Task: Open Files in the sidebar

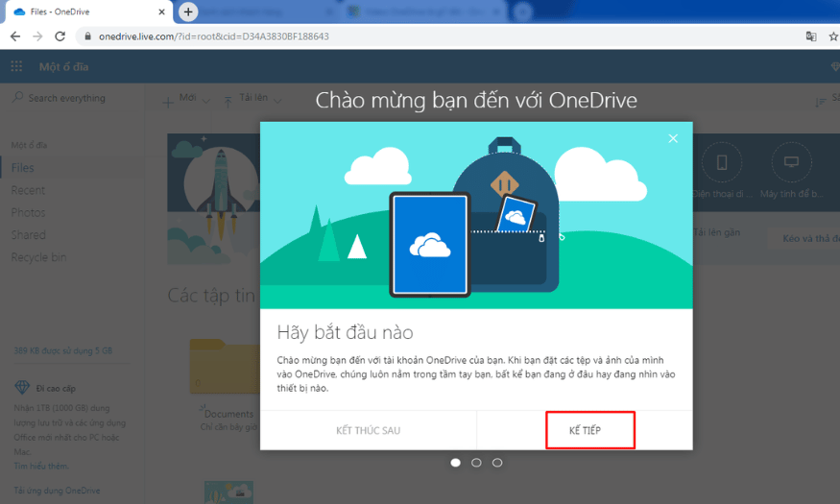Action: pyautogui.click(x=22, y=168)
